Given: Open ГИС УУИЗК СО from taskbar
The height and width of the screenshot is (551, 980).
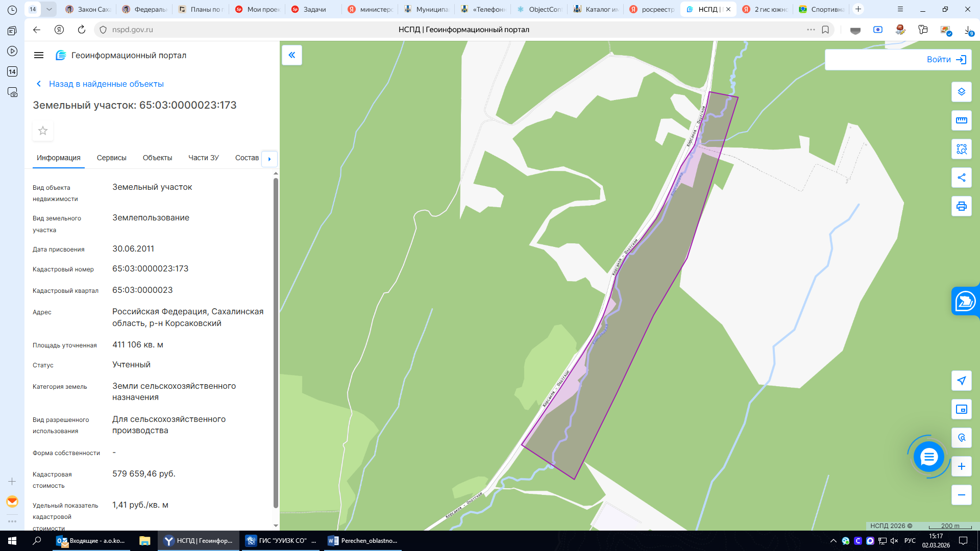Looking at the screenshot, I should [281, 541].
